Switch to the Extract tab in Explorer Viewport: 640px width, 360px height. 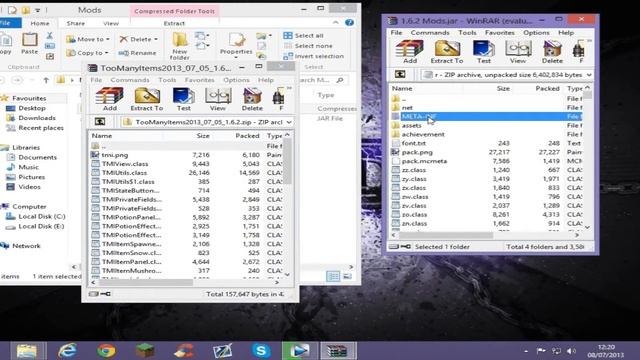click(174, 23)
